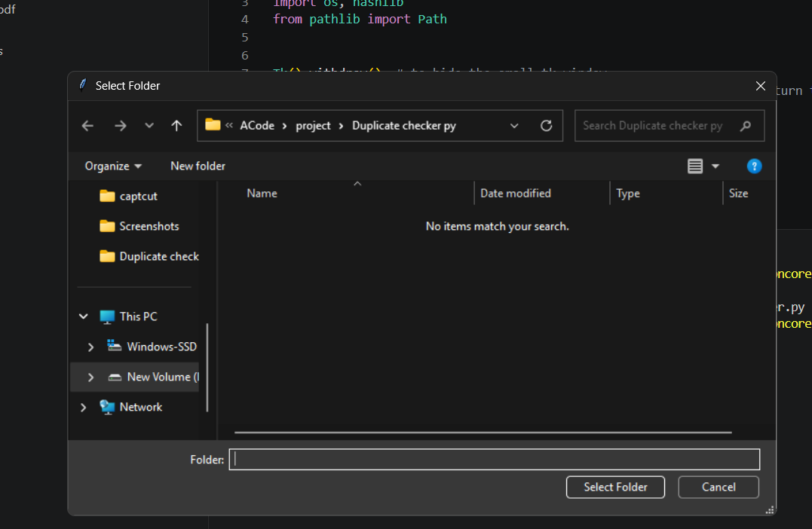Expand the New Volume drive node
This screenshot has width=812, height=529.
coord(90,378)
